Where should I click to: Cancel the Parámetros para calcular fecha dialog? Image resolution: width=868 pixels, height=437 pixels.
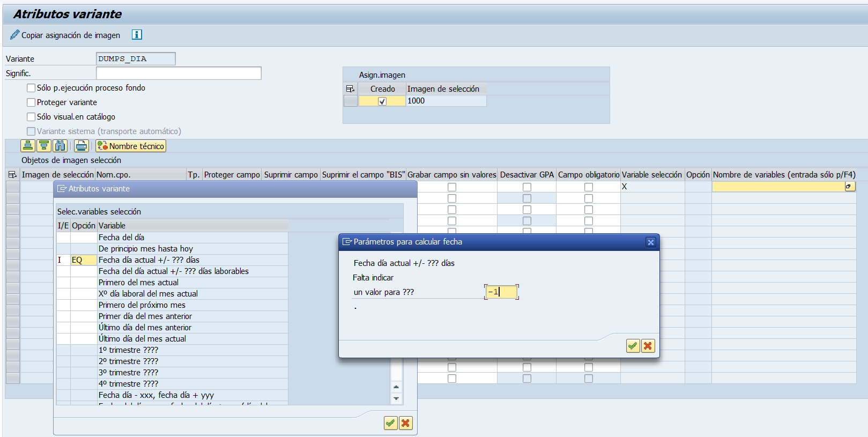(x=648, y=346)
